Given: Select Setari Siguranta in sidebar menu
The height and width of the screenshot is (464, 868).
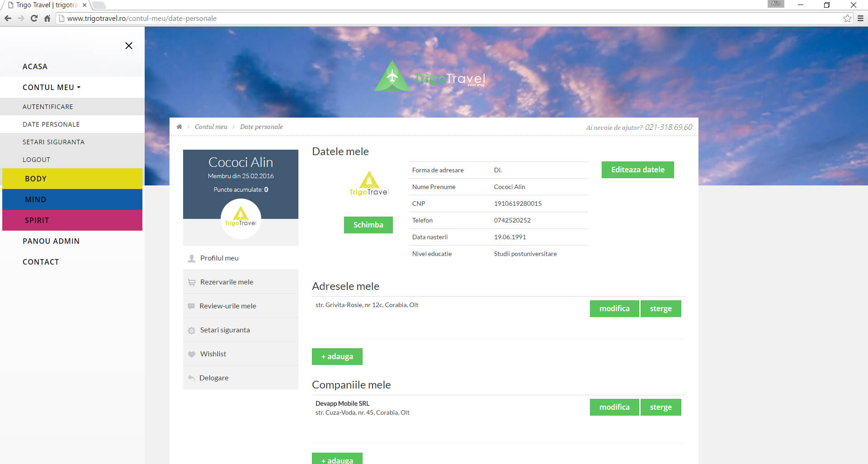Looking at the screenshot, I should [53, 142].
